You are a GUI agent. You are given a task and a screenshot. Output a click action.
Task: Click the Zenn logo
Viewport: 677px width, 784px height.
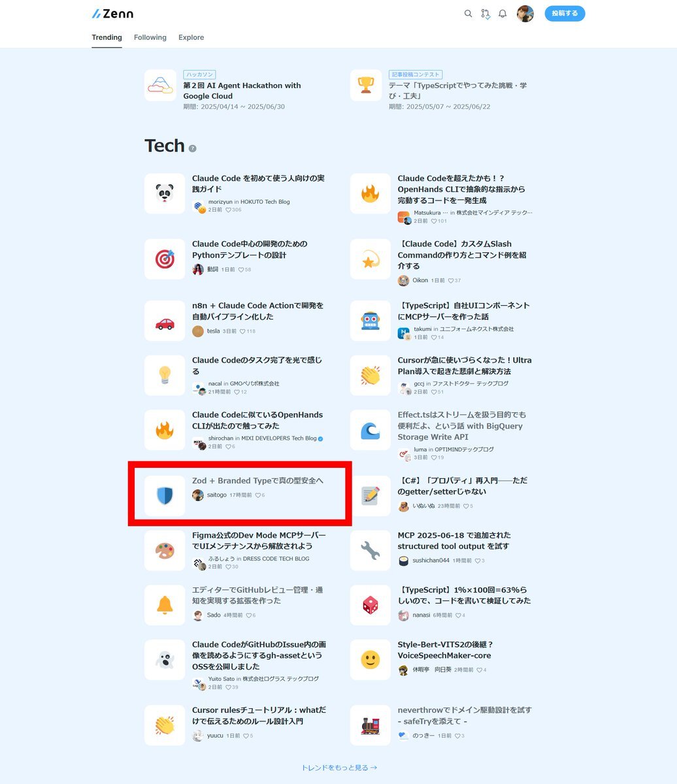112,14
